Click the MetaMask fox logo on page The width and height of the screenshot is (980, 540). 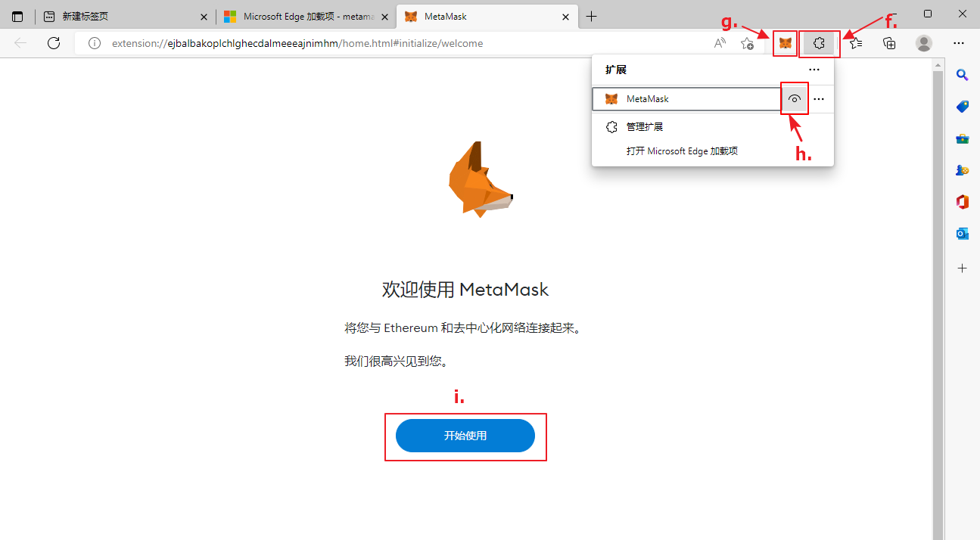(x=481, y=179)
